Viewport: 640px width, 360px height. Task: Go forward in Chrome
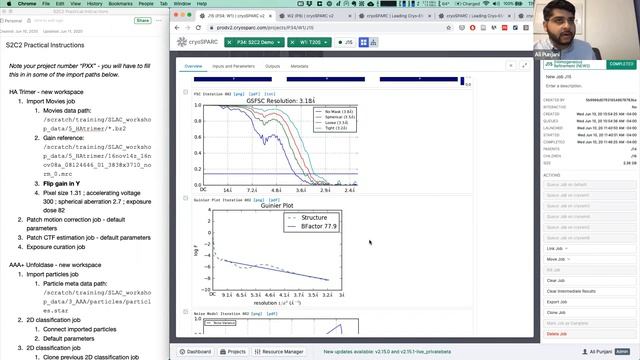(188, 27)
